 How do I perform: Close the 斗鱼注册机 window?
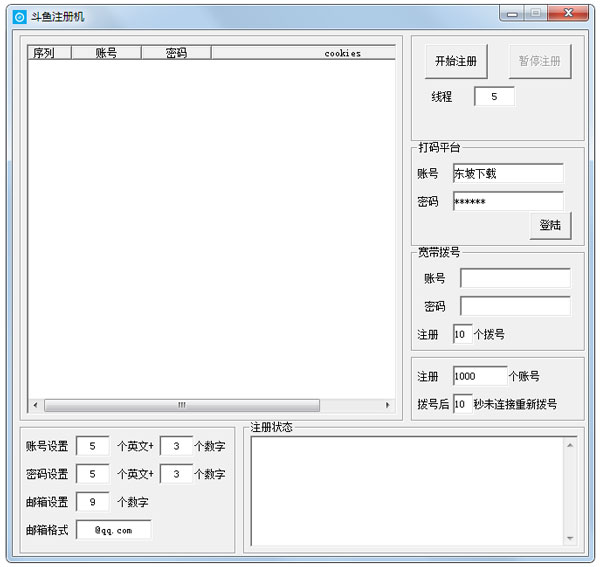tap(568, 13)
